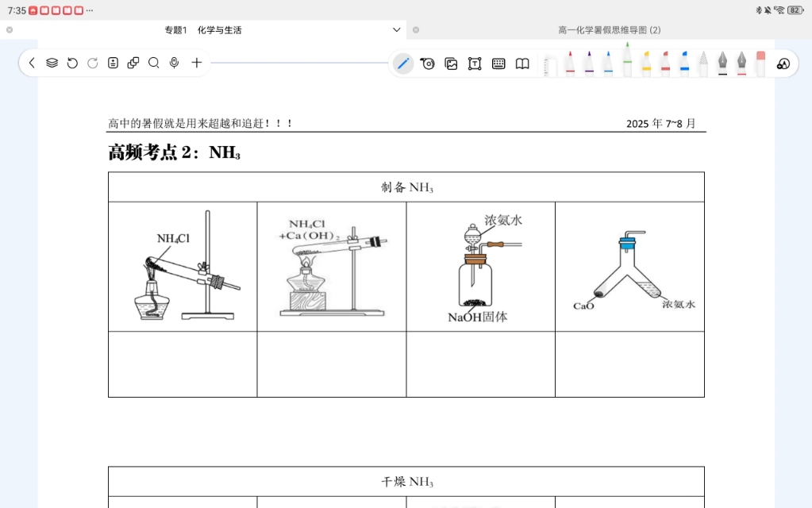The image size is (812, 508).
Task: Select the red fountain pen
Action: pos(741,64)
